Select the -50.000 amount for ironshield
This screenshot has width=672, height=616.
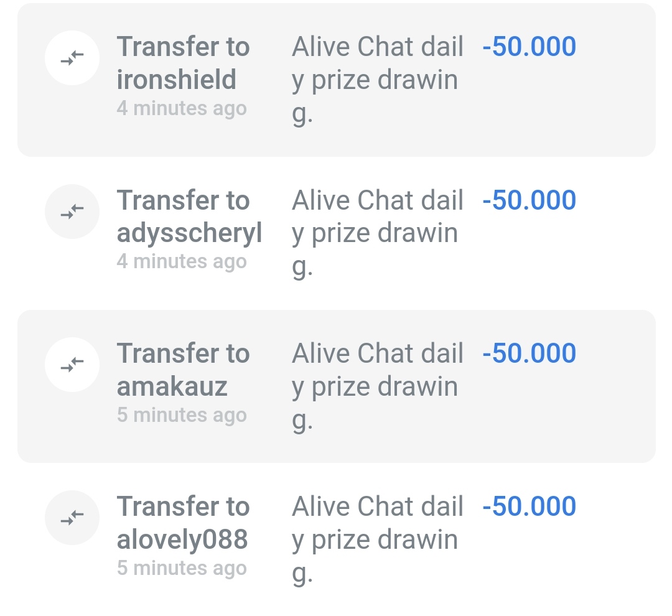tap(530, 46)
